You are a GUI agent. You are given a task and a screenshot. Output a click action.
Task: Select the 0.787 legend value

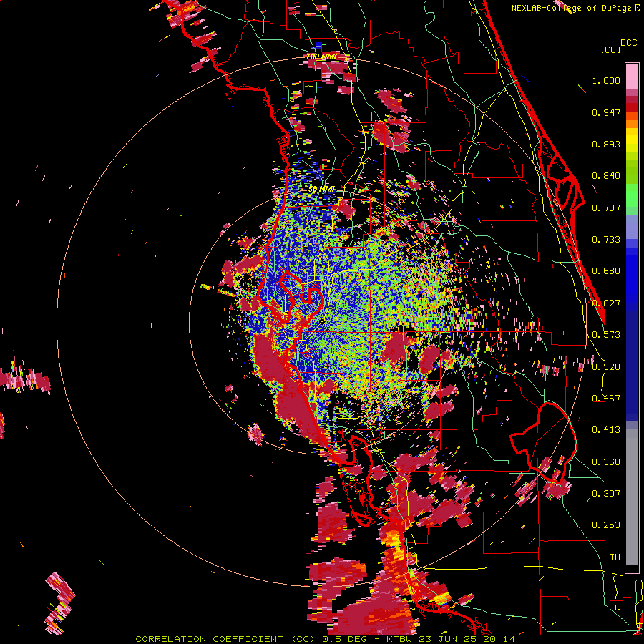(606, 208)
